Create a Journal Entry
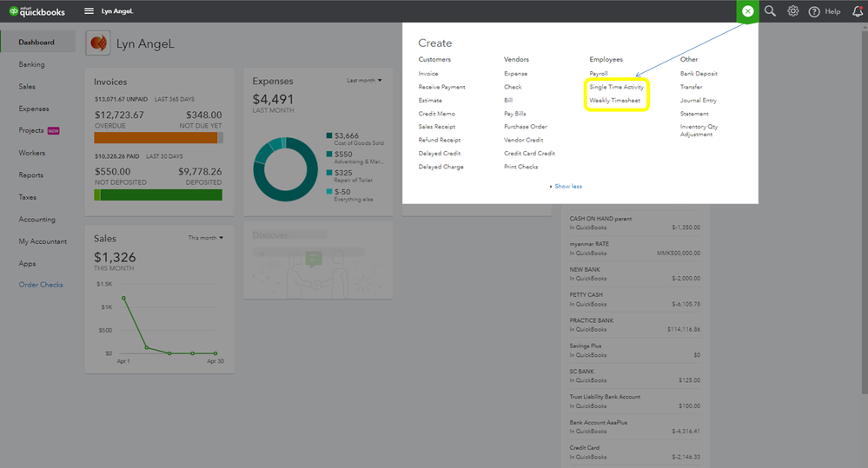The width and height of the screenshot is (868, 468). [x=698, y=100]
